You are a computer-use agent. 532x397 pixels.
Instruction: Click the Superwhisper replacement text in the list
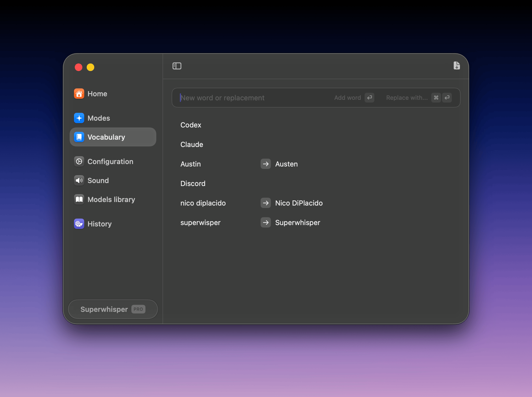coord(298,223)
